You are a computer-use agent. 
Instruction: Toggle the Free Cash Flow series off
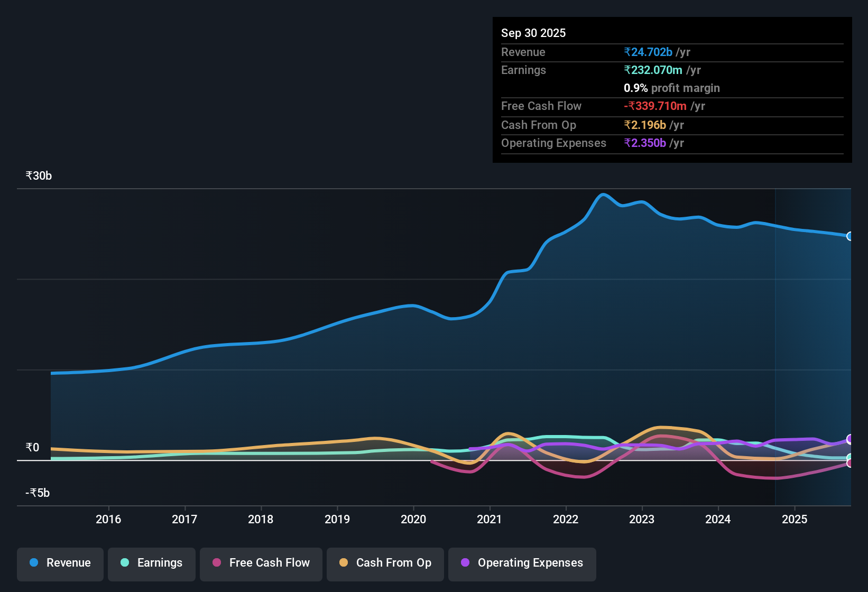tap(261, 563)
